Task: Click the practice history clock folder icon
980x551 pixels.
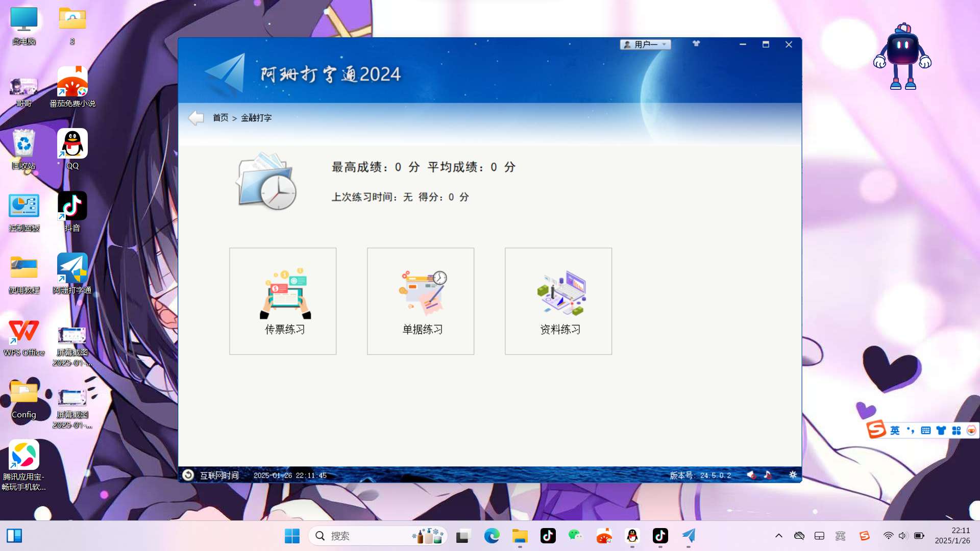Action: click(x=267, y=181)
